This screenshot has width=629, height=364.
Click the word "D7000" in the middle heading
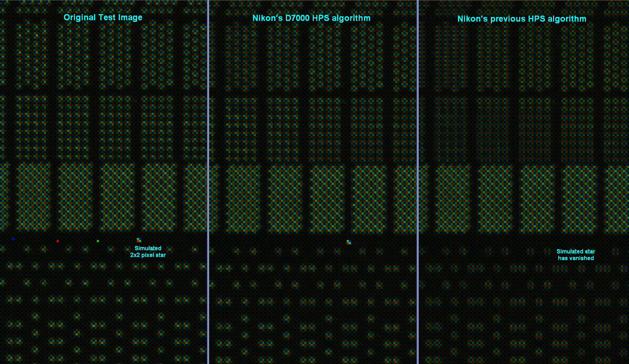point(297,18)
